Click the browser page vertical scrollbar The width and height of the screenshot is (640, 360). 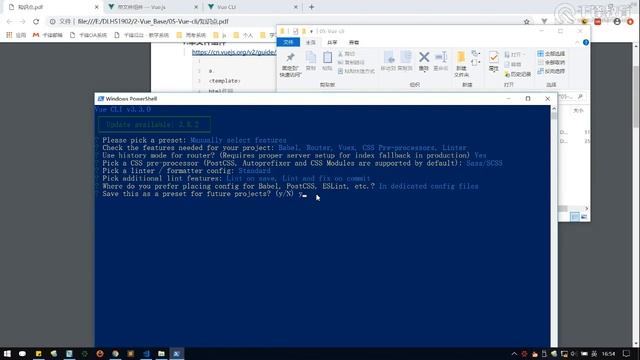point(636,196)
